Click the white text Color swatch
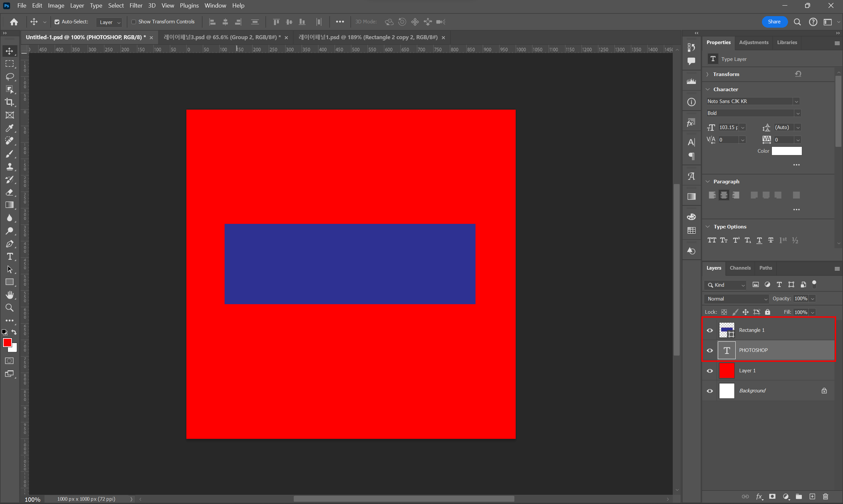 coord(786,151)
